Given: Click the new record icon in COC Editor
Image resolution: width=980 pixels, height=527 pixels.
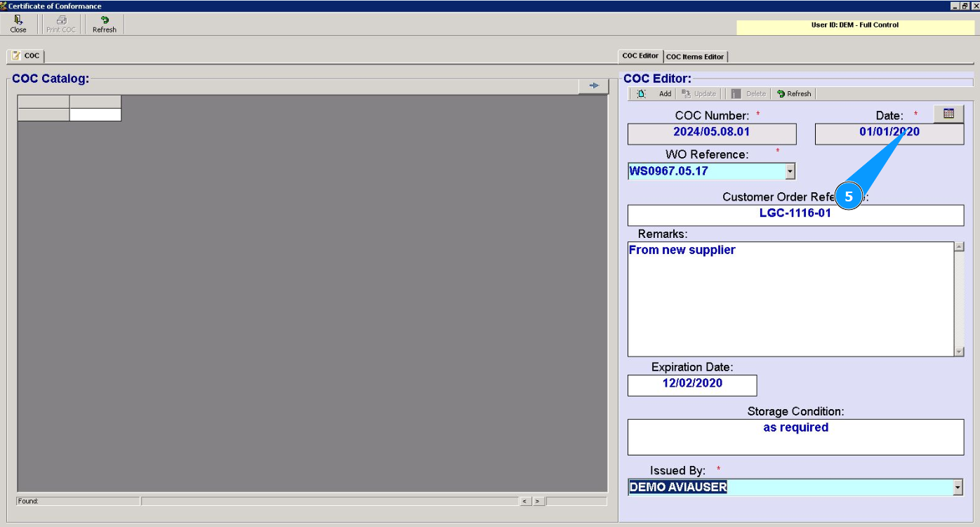Looking at the screenshot, I should pos(641,94).
